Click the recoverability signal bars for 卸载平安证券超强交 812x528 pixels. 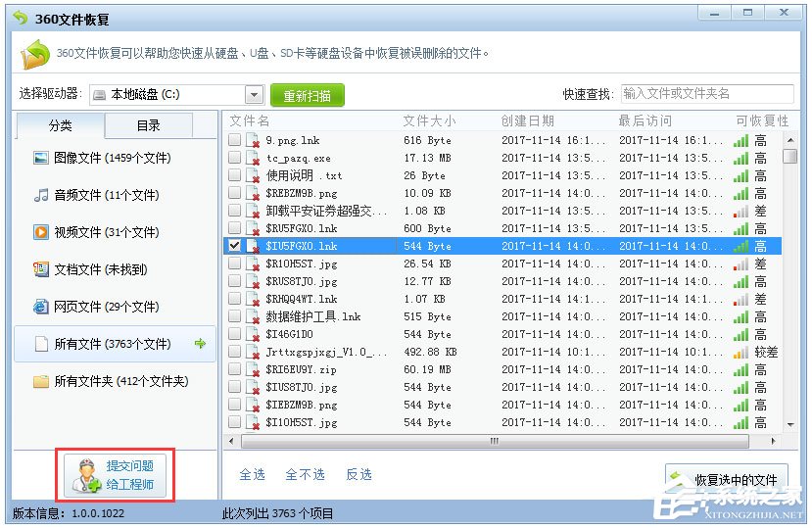(x=741, y=212)
